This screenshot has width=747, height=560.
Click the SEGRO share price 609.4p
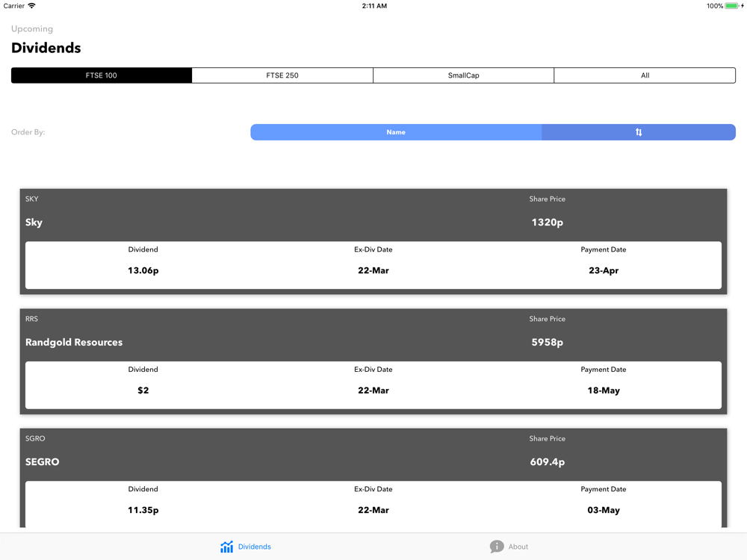click(x=548, y=462)
